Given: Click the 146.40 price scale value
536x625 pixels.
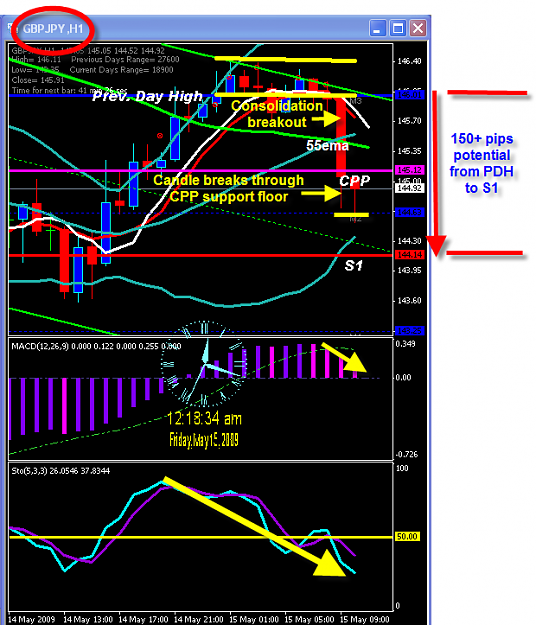Looking at the screenshot, I should (409, 61).
